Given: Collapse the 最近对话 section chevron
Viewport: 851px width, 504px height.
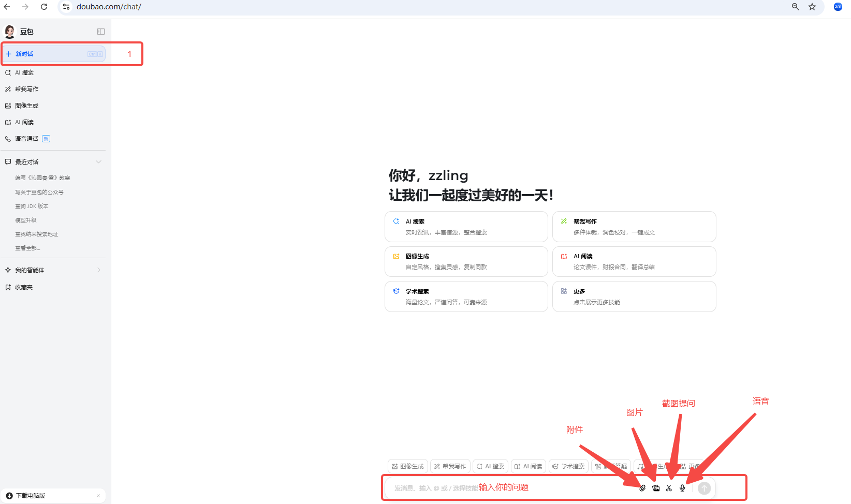Looking at the screenshot, I should [x=98, y=162].
